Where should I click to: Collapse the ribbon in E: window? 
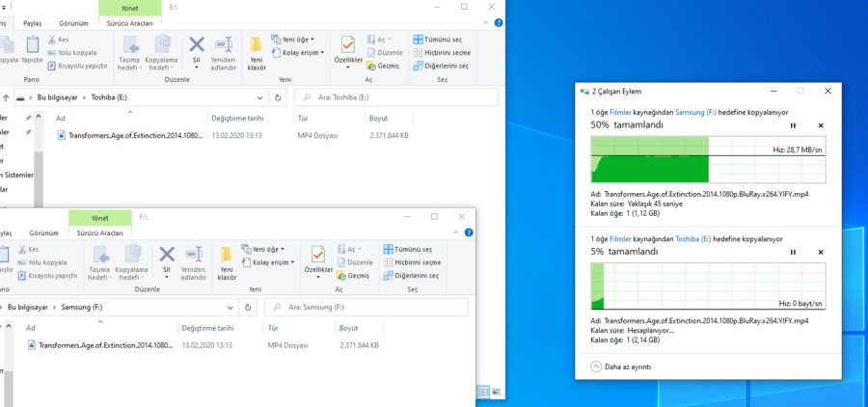click(485, 23)
